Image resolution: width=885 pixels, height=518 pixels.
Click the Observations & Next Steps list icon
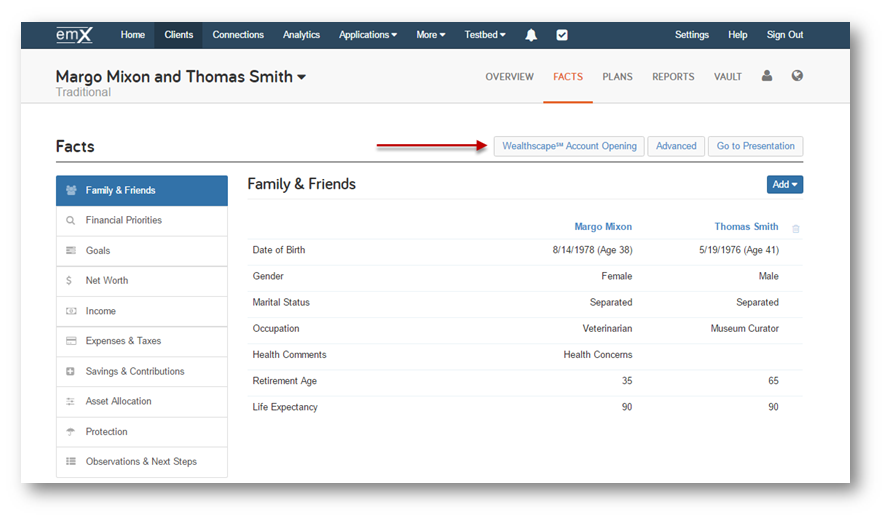[71, 462]
